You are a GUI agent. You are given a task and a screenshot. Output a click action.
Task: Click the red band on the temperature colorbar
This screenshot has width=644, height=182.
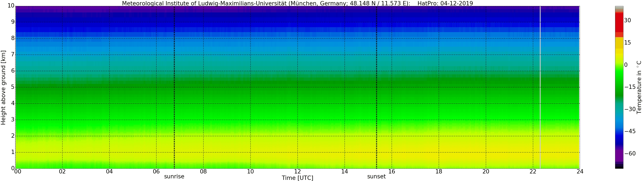tap(619, 22)
